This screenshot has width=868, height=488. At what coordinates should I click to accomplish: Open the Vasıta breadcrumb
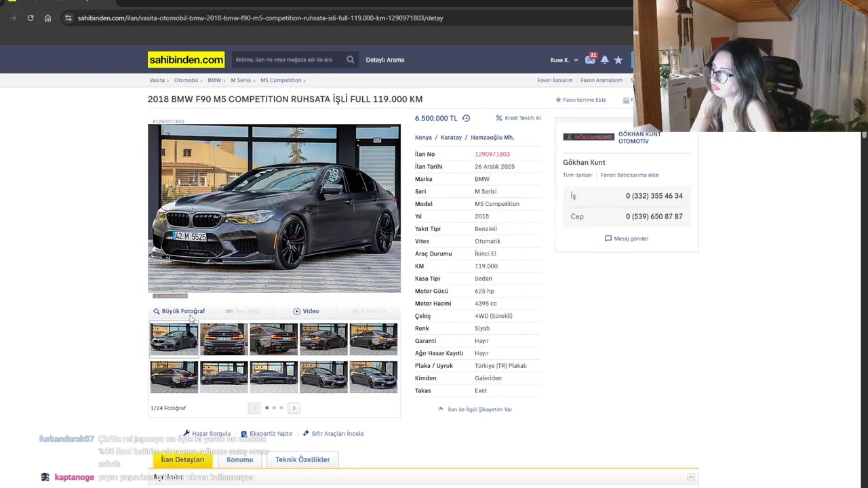pos(157,80)
